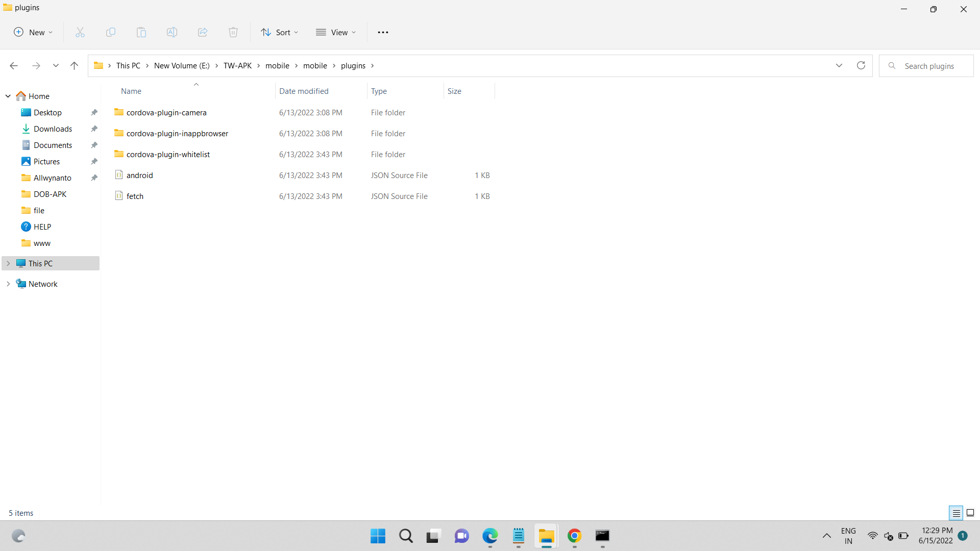The image size is (980, 551).
Task: Click the Rename icon in toolbar
Action: tap(172, 32)
